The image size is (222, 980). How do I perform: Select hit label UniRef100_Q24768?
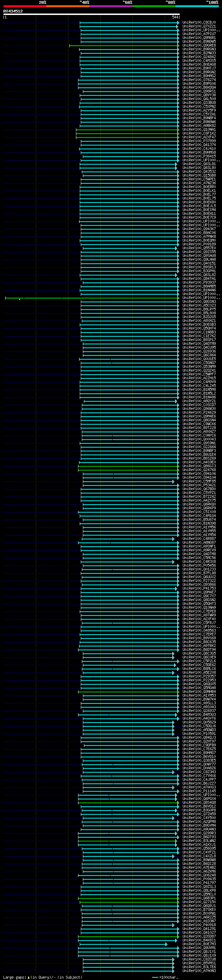coord(199,470)
